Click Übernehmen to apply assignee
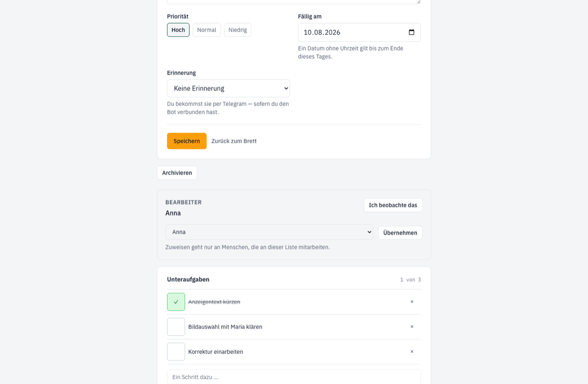588x384 pixels. click(x=400, y=232)
